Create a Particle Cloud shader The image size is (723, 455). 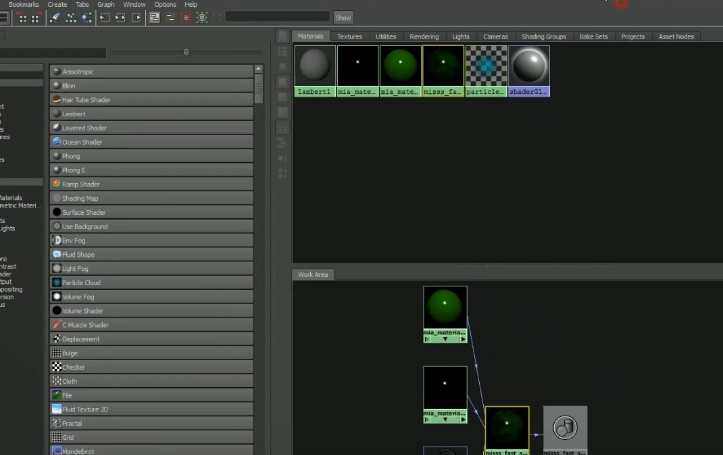(152, 283)
